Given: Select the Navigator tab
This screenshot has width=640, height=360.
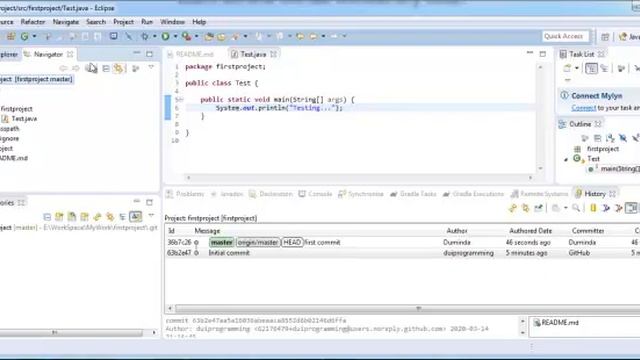Looking at the screenshot, I should 48,54.
